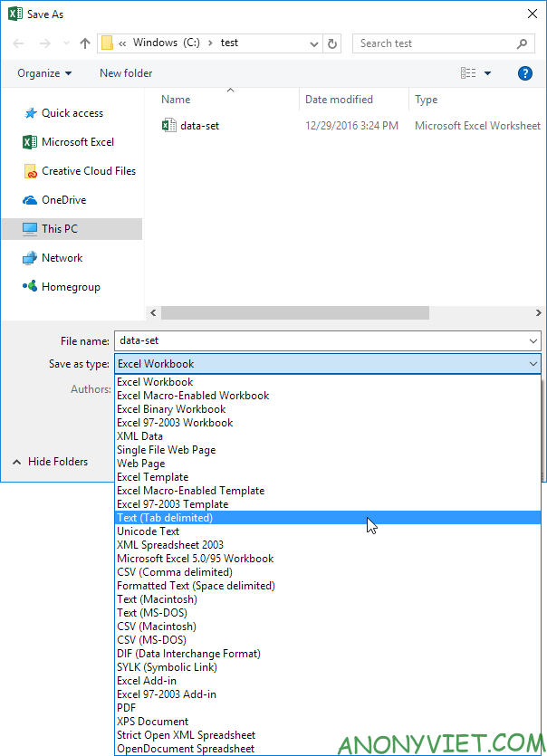Expand the File name history dropdown
This screenshot has width=547, height=756.
(x=532, y=340)
